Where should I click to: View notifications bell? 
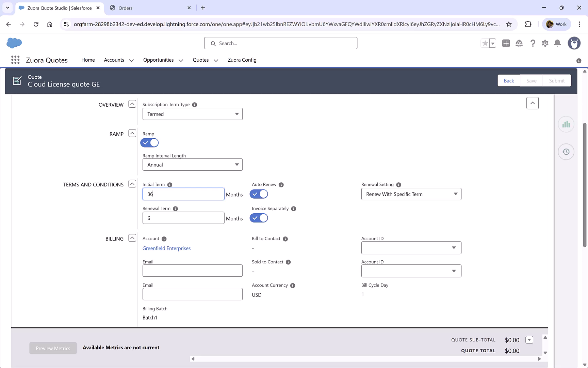(557, 43)
